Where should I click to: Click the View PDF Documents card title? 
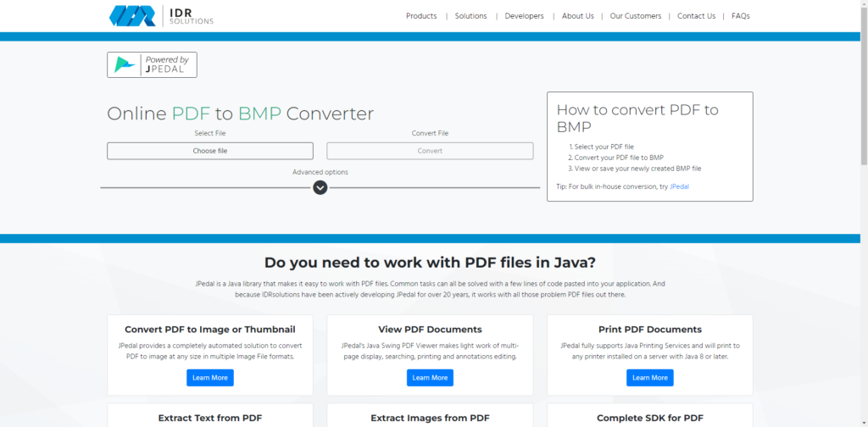[x=430, y=330]
